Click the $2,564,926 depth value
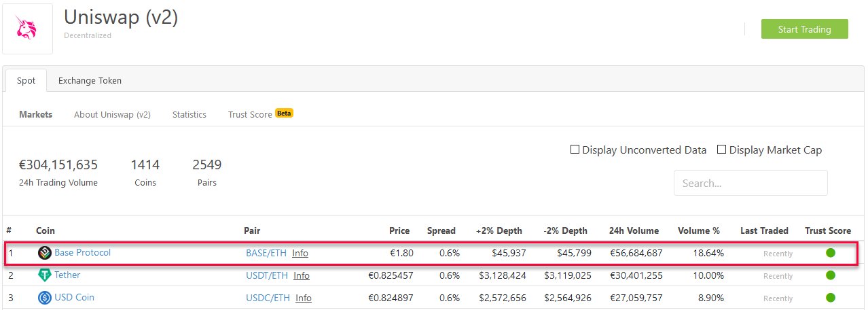The image size is (868, 310). click(568, 298)
